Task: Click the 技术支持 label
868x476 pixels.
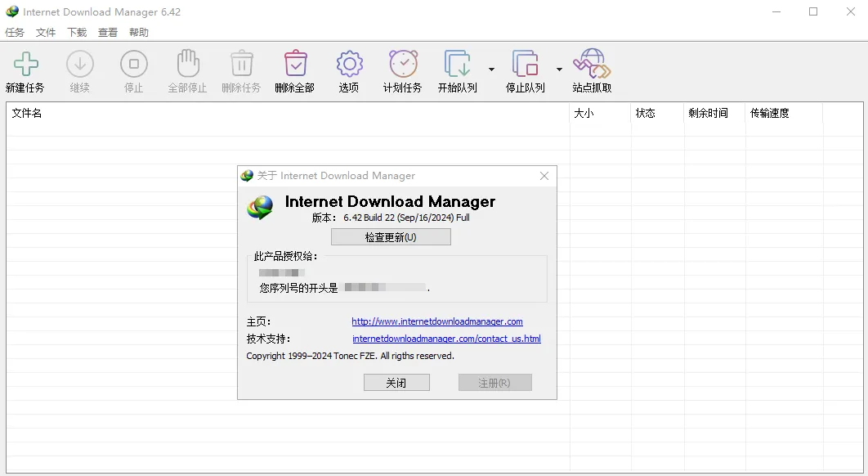Action: pyautogui.click(x=268, y=339)
